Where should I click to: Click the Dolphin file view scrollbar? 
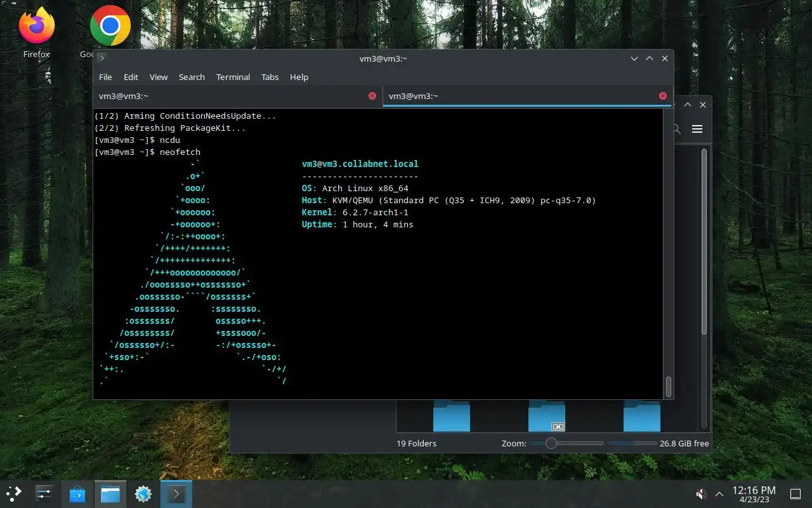[704, 241]
